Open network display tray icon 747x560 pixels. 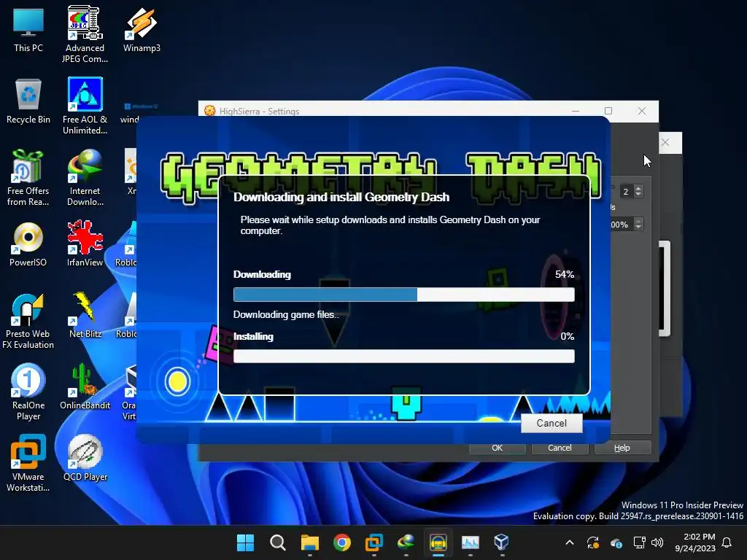pos(639,542)
